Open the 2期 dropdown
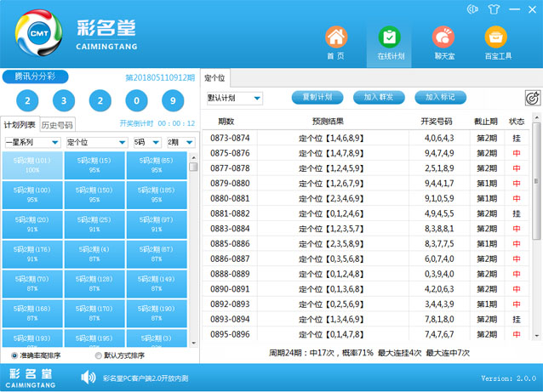543x392 pixels. click(x=180, y=142)
